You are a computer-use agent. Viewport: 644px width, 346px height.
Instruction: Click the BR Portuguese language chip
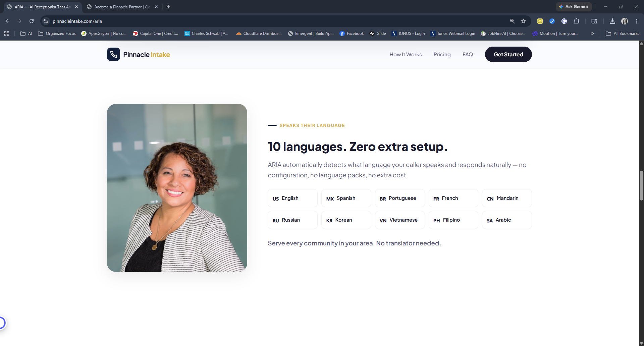coord(400,198)
